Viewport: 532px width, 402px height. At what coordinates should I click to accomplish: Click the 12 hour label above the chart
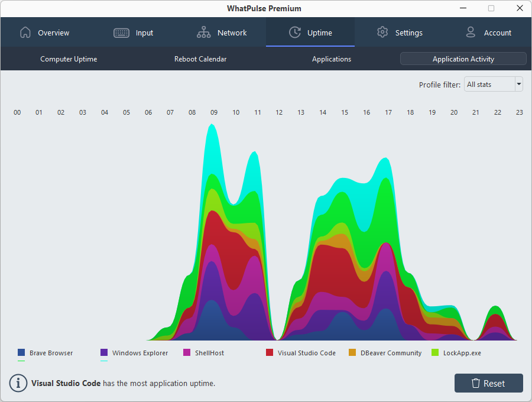pyautogui.click(x=279, y=112)
